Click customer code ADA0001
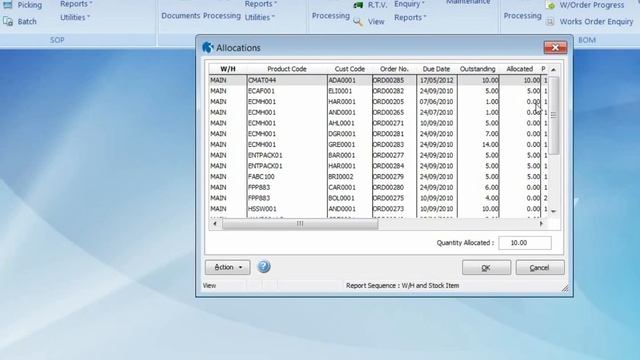This screenshot has height=360, width=640. (349, 80)
